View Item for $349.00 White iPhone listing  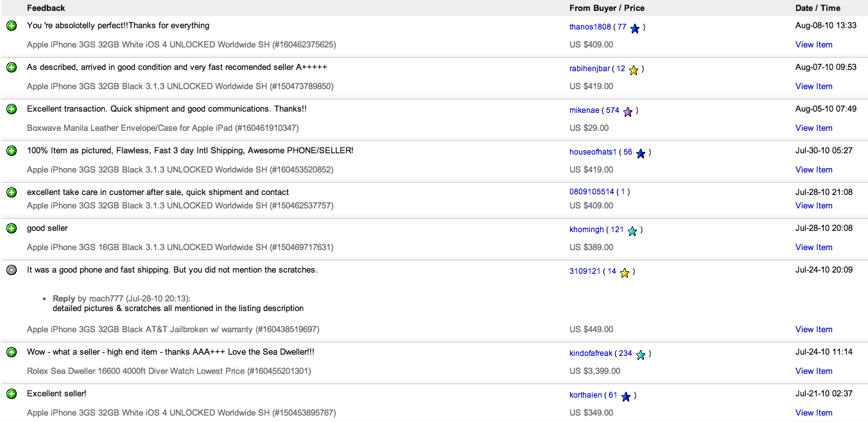(x=813, y=413)
